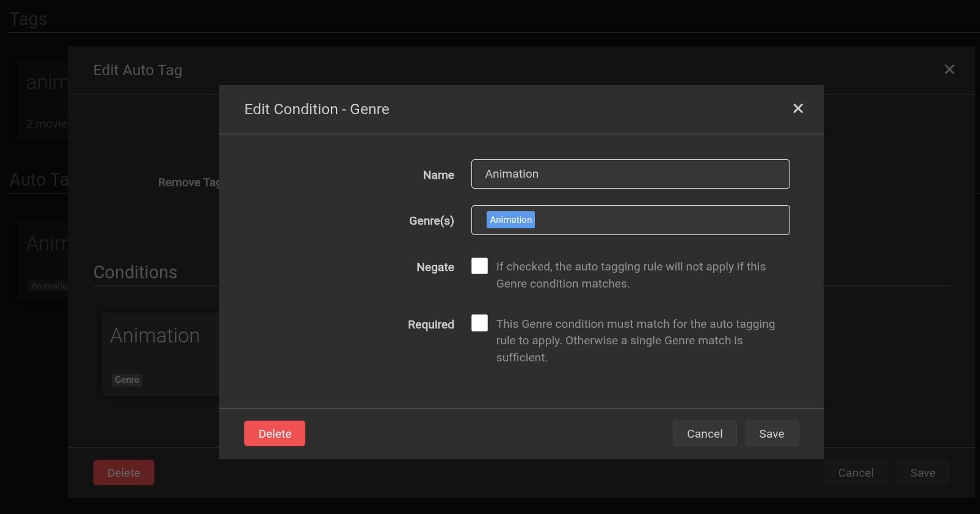Click the Tags page heading
This screenshot has height=514, width=980.
pos(28,19)
